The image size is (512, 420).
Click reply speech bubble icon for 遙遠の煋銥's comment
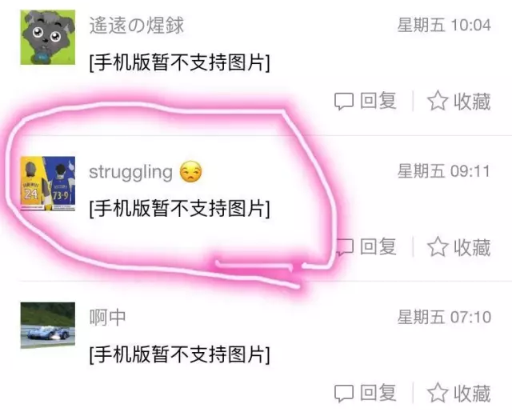(344, 102)
